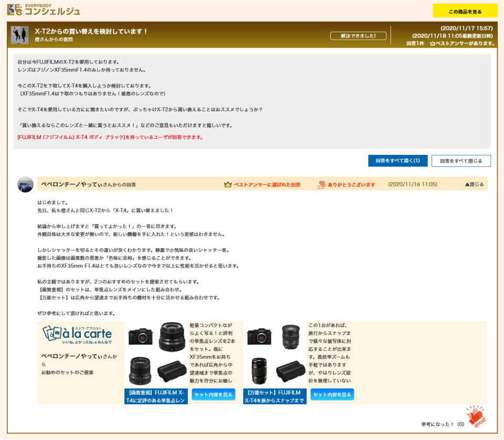This screenshot has width=504, height=440.
Task: Click the wide prime lens image in the 画質重視 set
Action: (172, 337)
